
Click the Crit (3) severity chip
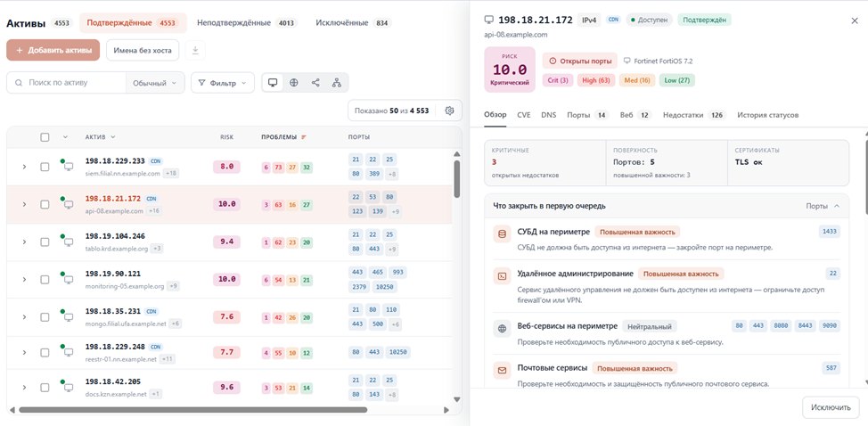[558, 81]
